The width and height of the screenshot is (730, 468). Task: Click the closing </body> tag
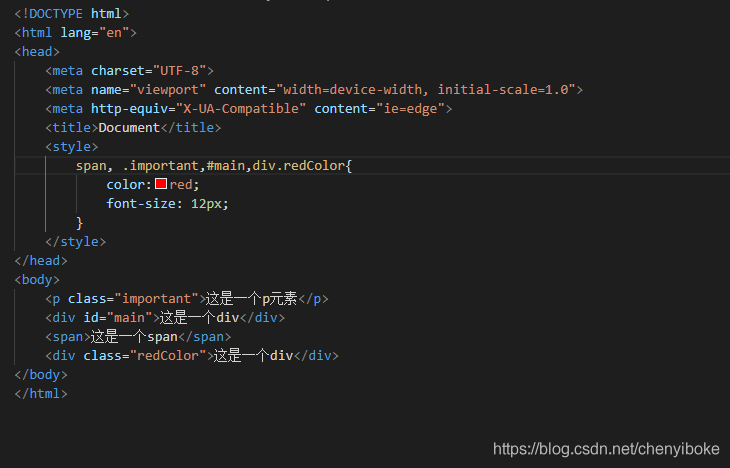pyautogui.click(x=41, y=375)
